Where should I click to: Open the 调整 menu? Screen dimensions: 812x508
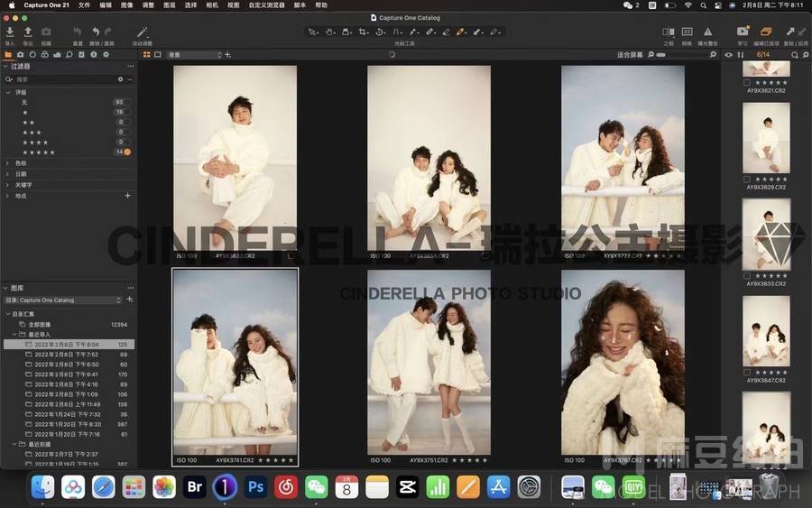[x=148, y=5]
